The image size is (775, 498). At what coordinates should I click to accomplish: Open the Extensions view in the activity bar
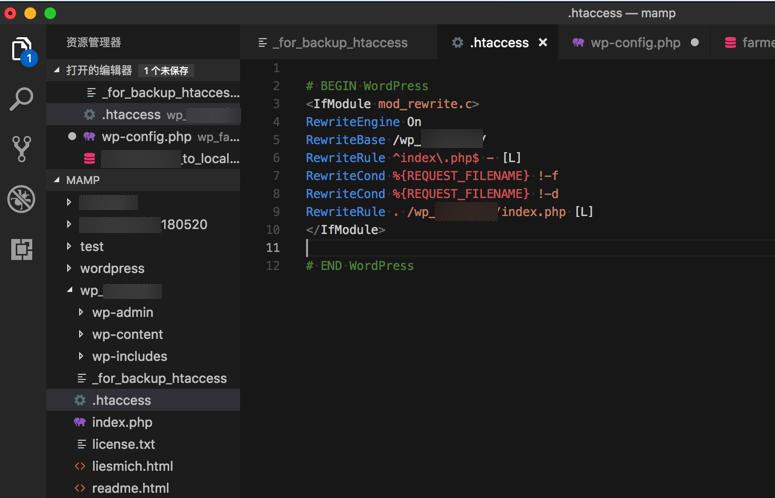coord(21,249)
